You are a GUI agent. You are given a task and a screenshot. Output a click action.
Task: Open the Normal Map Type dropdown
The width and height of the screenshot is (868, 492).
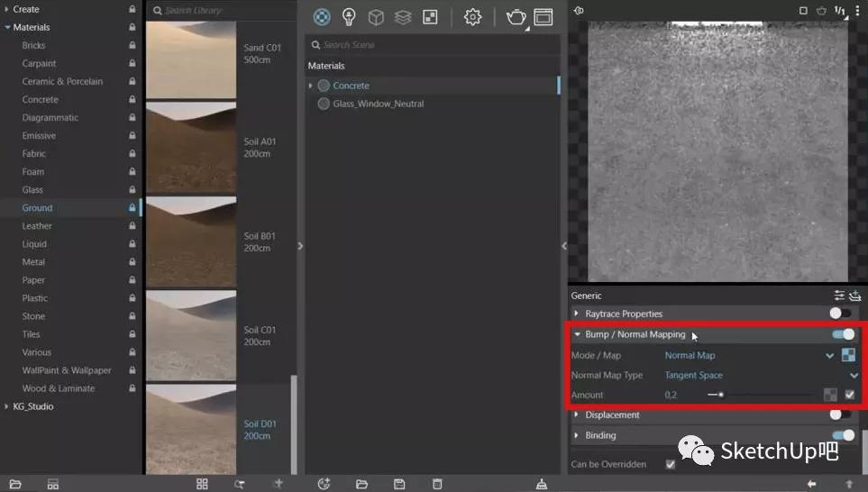click(853, 375)
